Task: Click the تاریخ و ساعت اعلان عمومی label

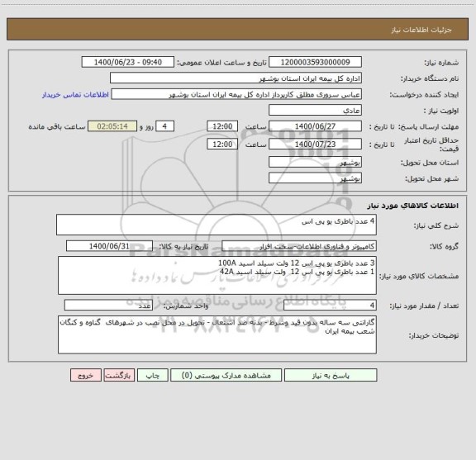Action: pyautogui.click(x=222, y=63)
